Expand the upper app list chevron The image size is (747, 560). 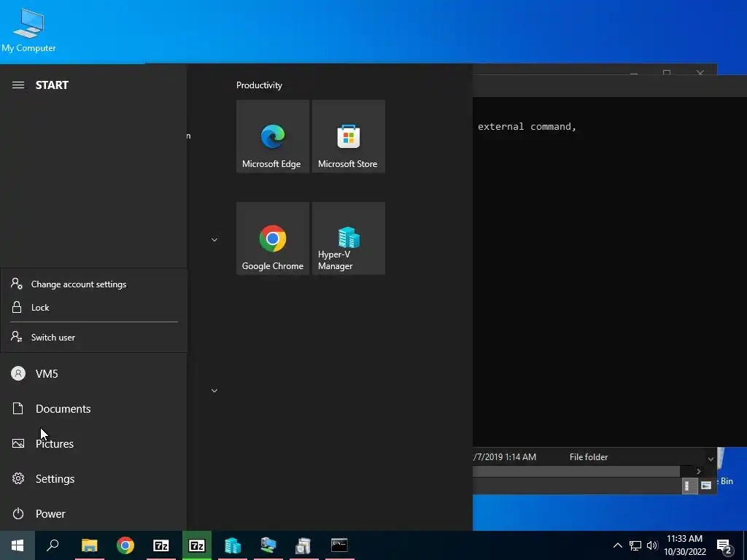point(214,239)
